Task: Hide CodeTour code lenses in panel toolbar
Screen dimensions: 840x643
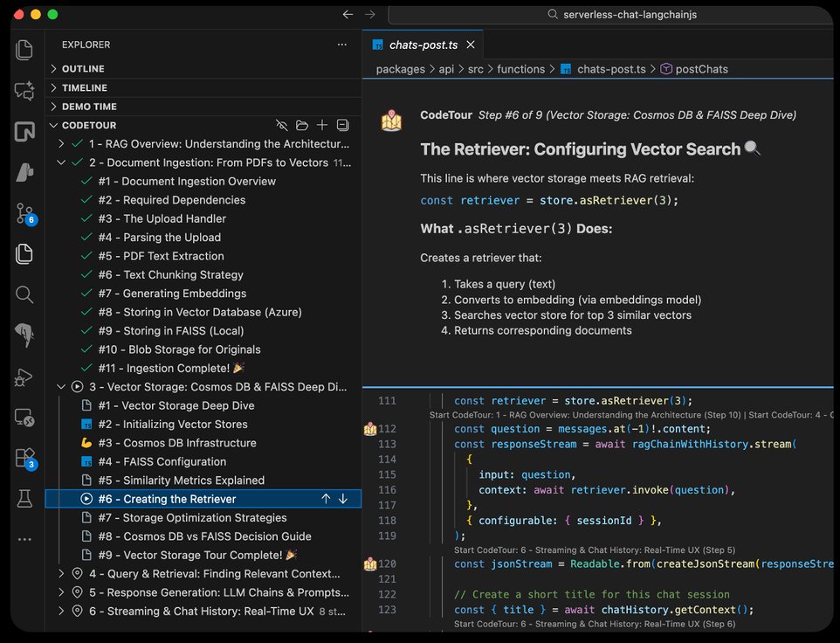Action: 280,125
